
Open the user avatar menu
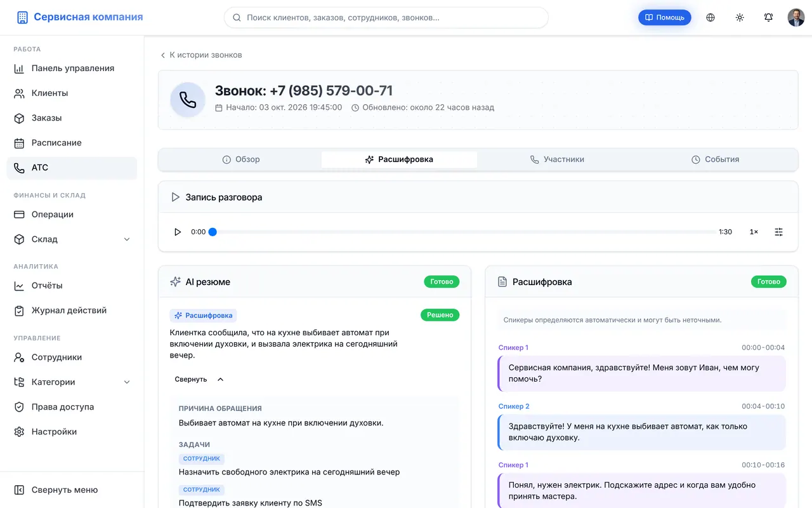[796, 17]
